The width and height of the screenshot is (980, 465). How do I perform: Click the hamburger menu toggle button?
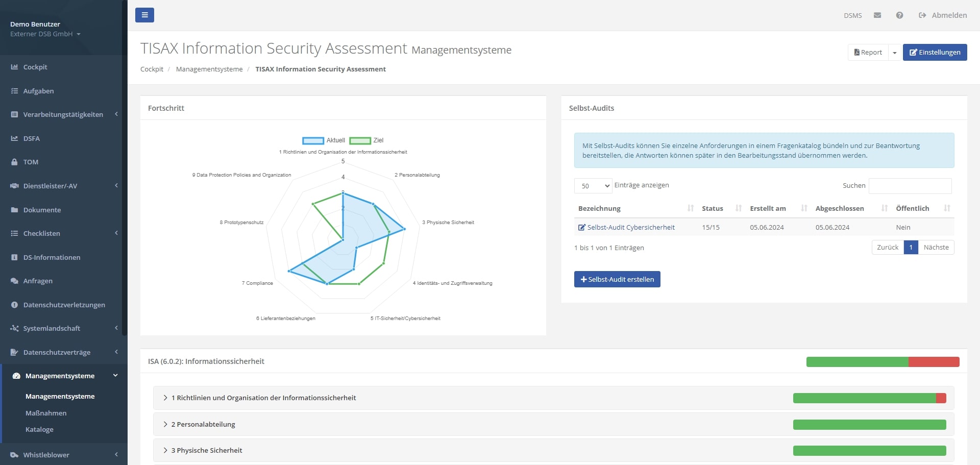tap(144, 15)
